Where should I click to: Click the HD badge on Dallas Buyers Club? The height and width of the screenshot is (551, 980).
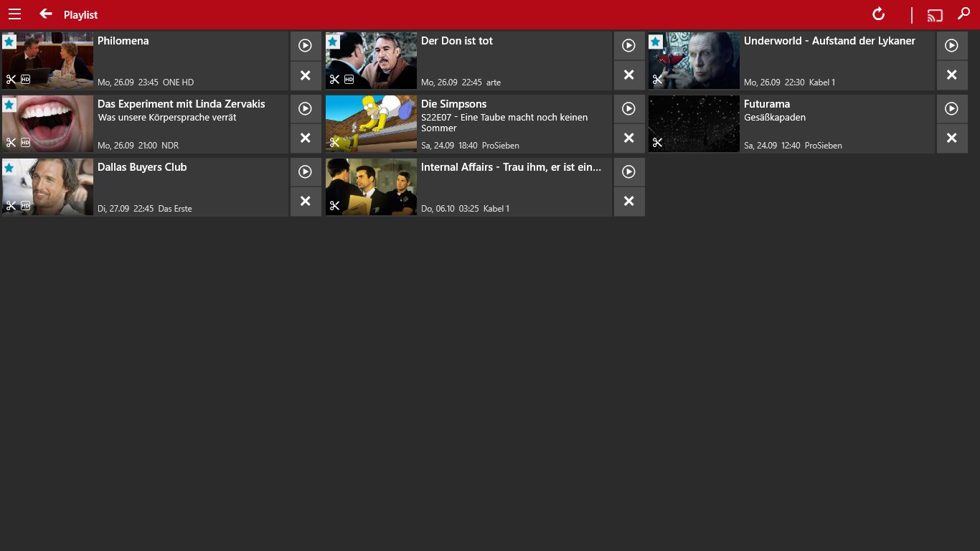point(25,206)
